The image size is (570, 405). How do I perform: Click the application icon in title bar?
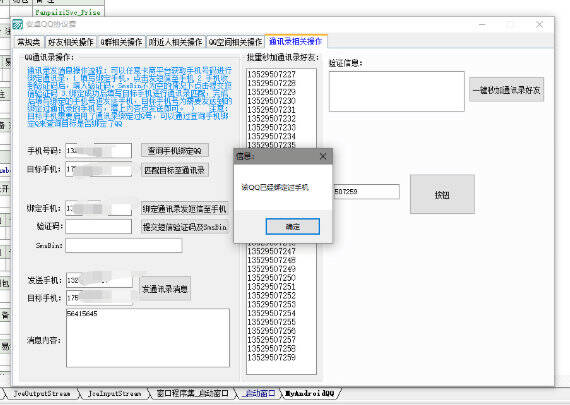tap(17, 25)
